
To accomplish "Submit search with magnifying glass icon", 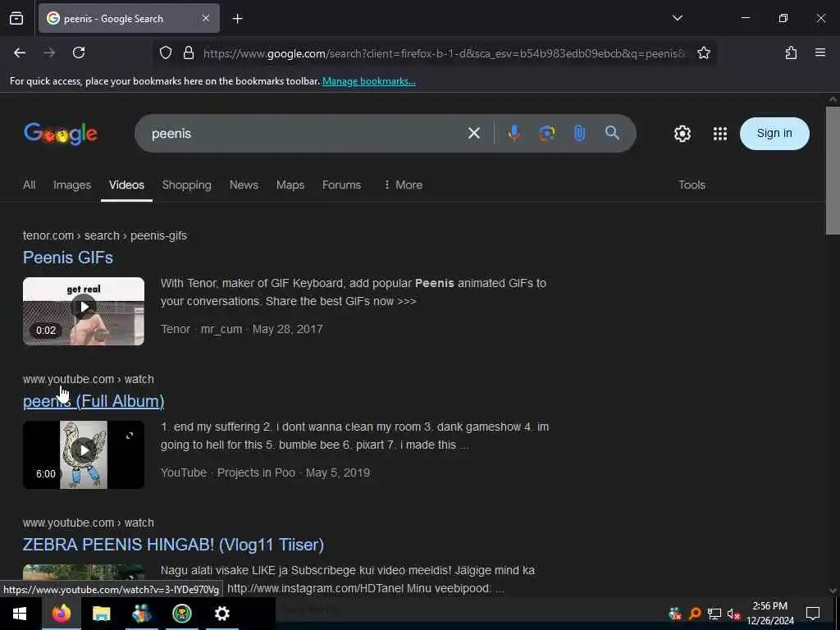I will pos(612,133).
